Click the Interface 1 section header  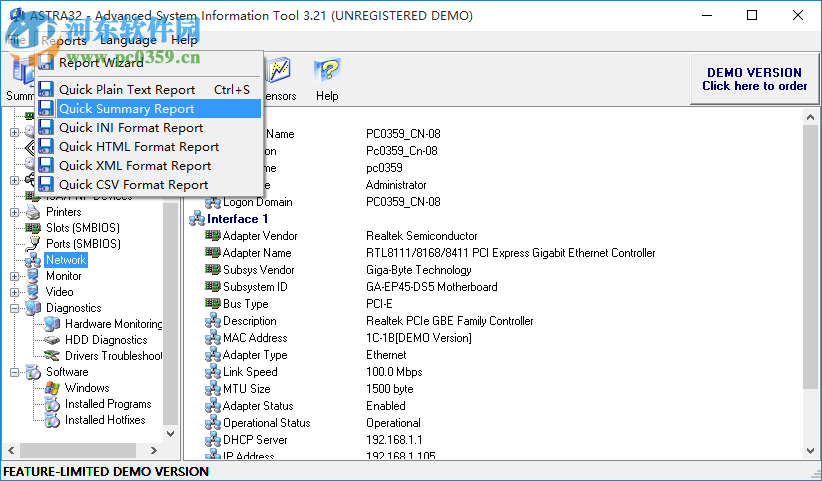pyautogui.click(x=237, y=218)
